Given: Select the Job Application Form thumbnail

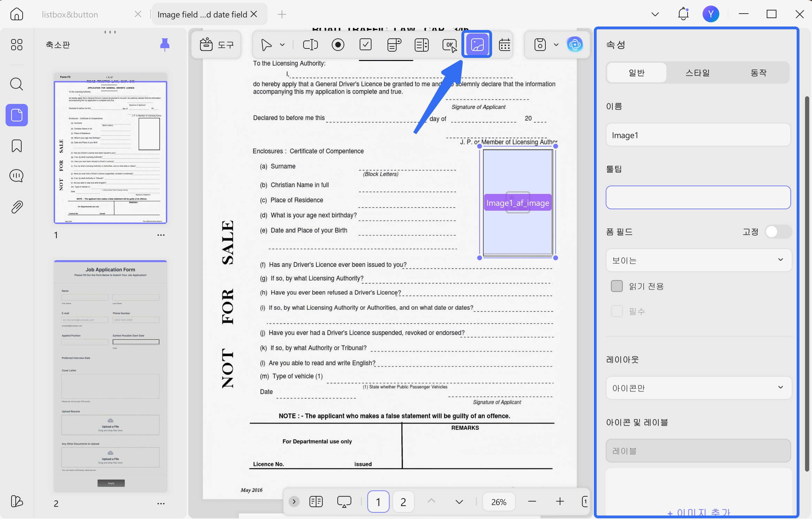Looking at the screenshot, I should pyautogui.click(x=110, y=376).
